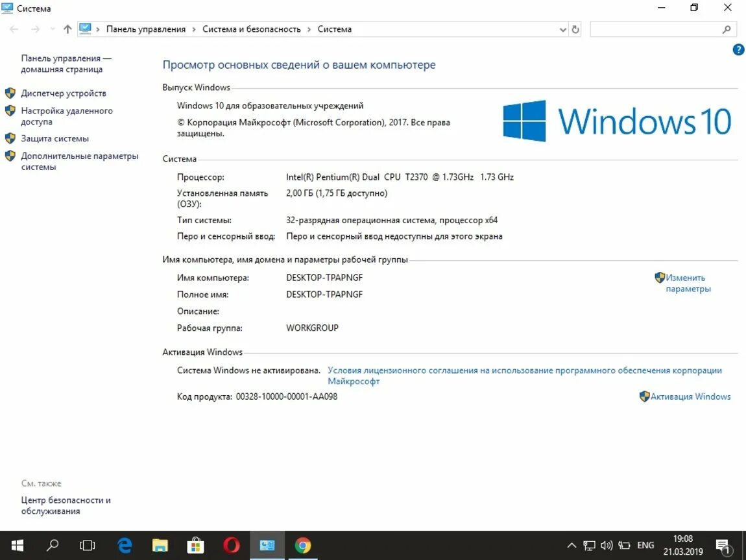The width and height of the screenshot is (746, 560).
Task: Open Диспетчер устройств link
Action: tap(64, 93)
